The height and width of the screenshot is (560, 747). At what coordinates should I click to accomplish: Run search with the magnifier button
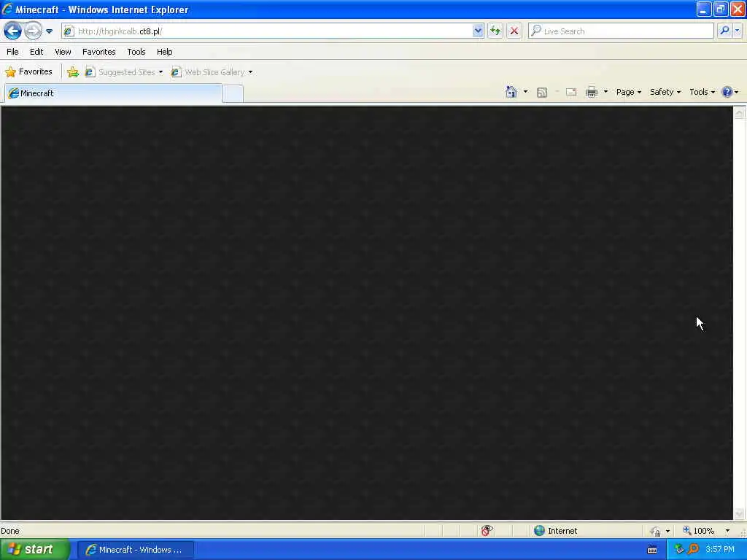tap(724, 31)
